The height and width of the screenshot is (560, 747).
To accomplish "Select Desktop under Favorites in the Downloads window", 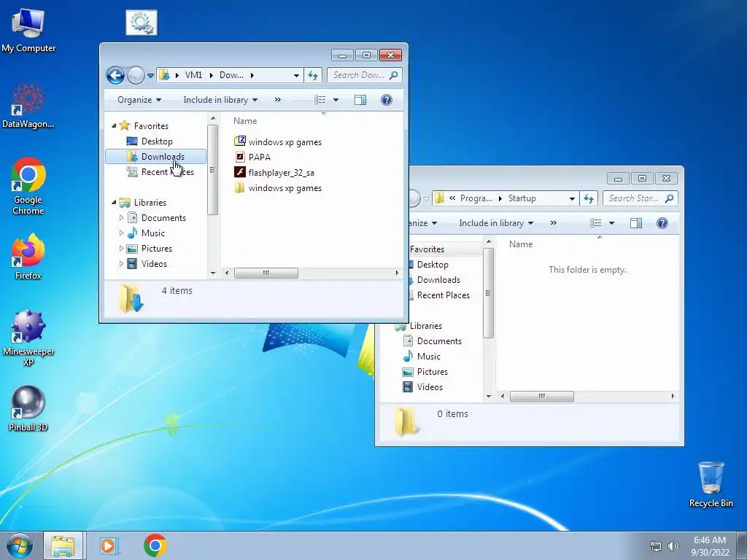I will [x=156, y=141].
